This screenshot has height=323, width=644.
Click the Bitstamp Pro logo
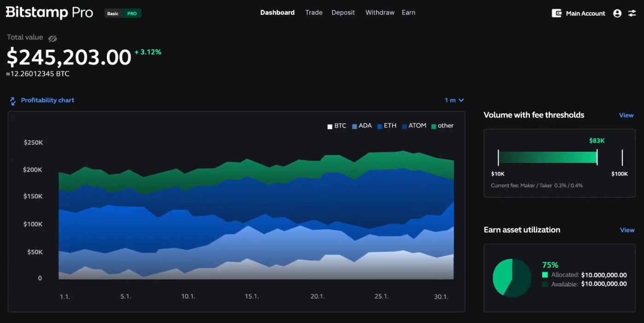click(49, 12)
